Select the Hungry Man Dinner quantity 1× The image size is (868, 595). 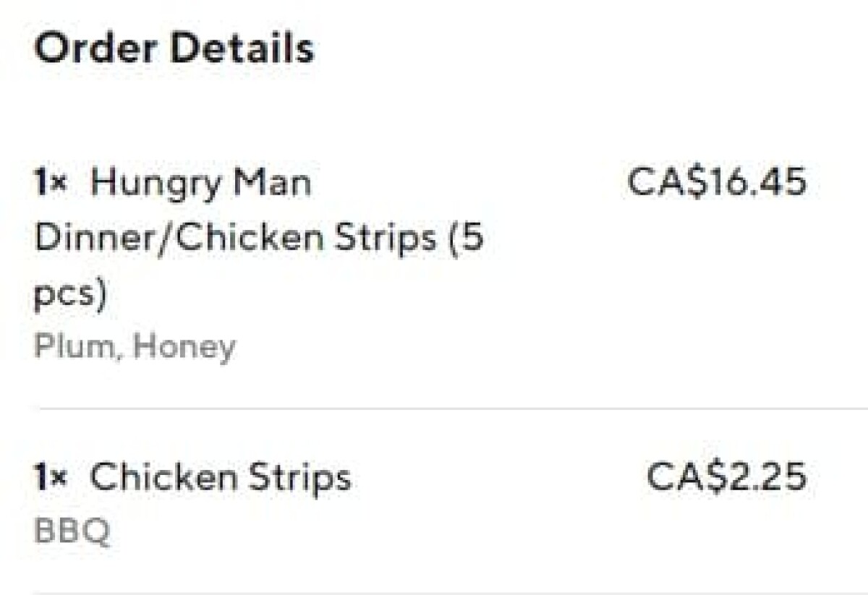[50, 183]
